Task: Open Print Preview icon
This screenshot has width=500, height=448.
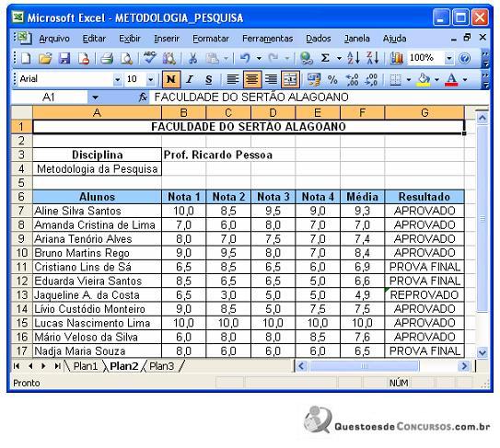Action: pyautogui.click(x=126, y=58)
